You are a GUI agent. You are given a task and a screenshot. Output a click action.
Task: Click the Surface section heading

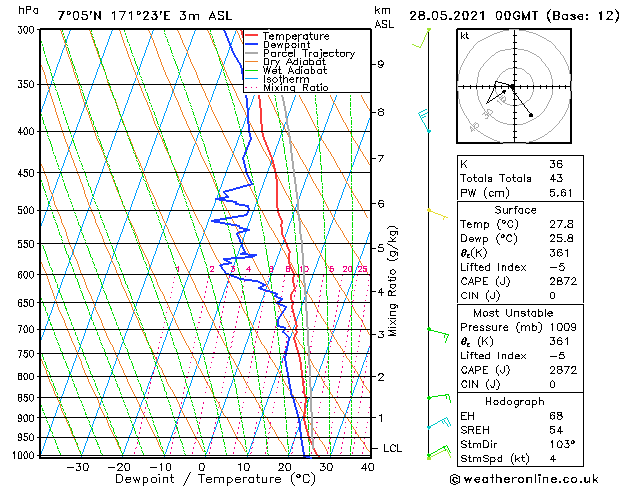515,210
